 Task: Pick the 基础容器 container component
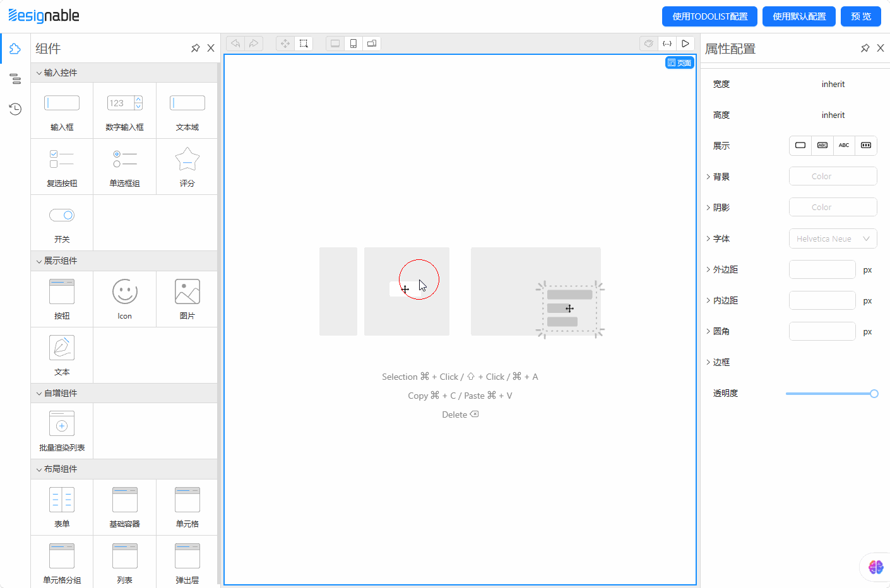[124, 507]
